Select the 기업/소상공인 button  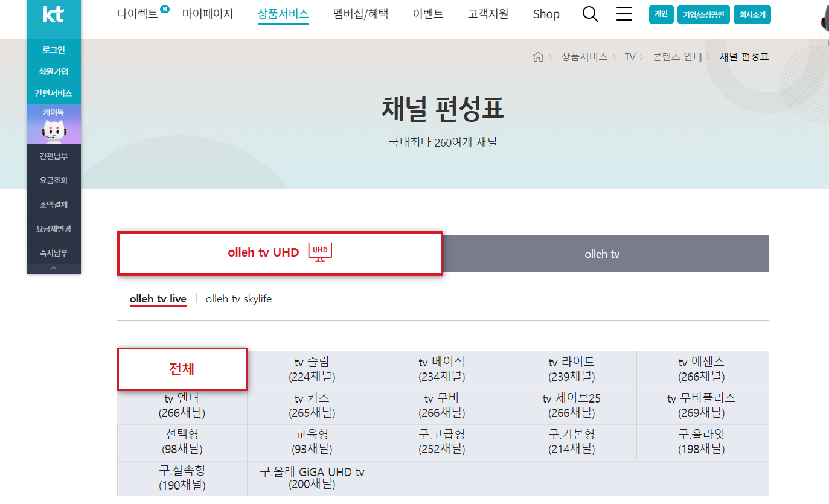tap(703, 14)
